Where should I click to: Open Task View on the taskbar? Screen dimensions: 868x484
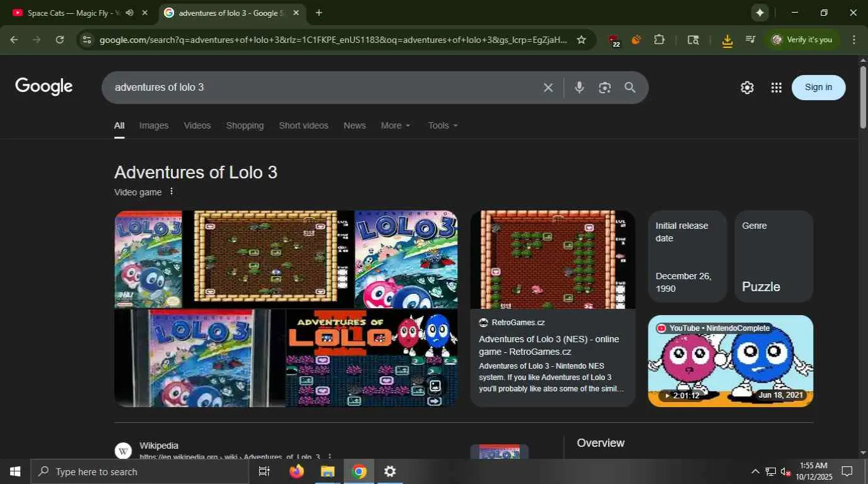[x=264, y=471]
